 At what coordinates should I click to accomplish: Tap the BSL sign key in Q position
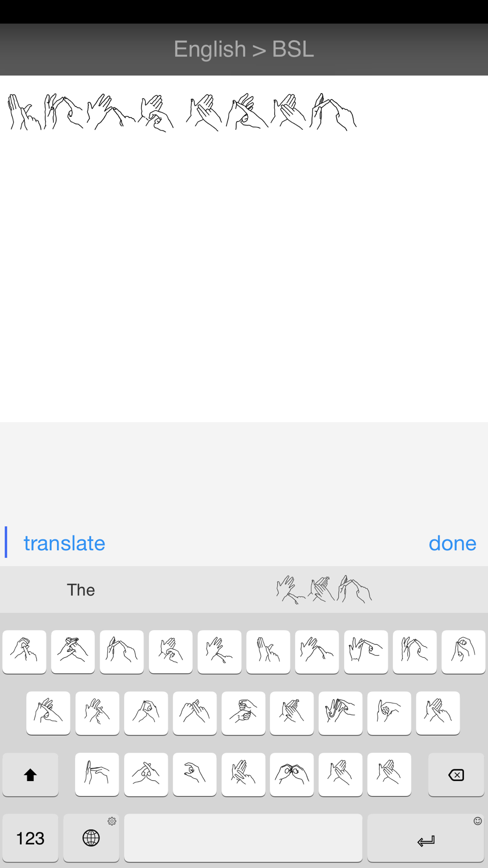point(24,652)
